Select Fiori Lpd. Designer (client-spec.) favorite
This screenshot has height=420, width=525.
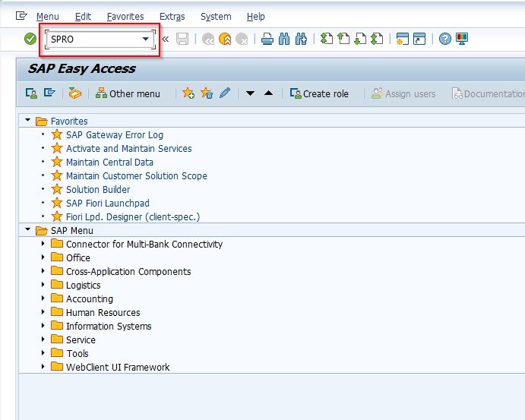point(133,217)
